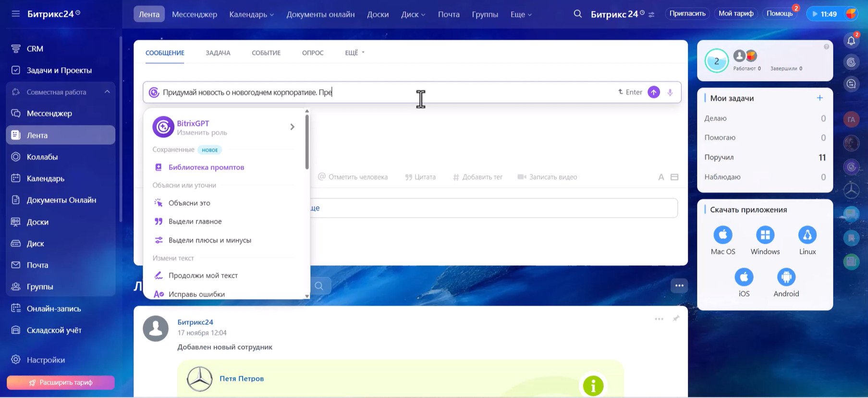The height and width of the screenshot is (398, 868).
Task: Expand the ЕЩЁ dropdown in the post form
Action: (355, 53)
